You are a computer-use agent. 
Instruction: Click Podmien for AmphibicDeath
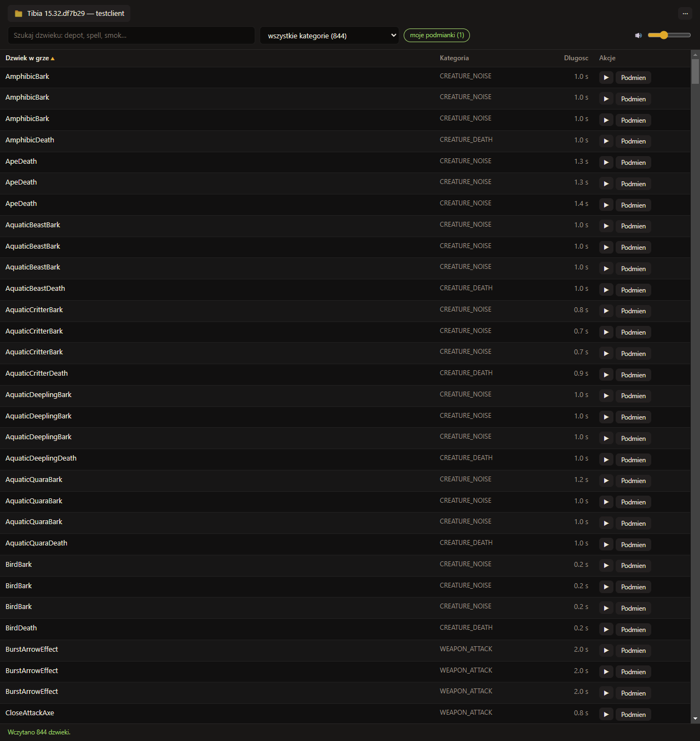633,141
